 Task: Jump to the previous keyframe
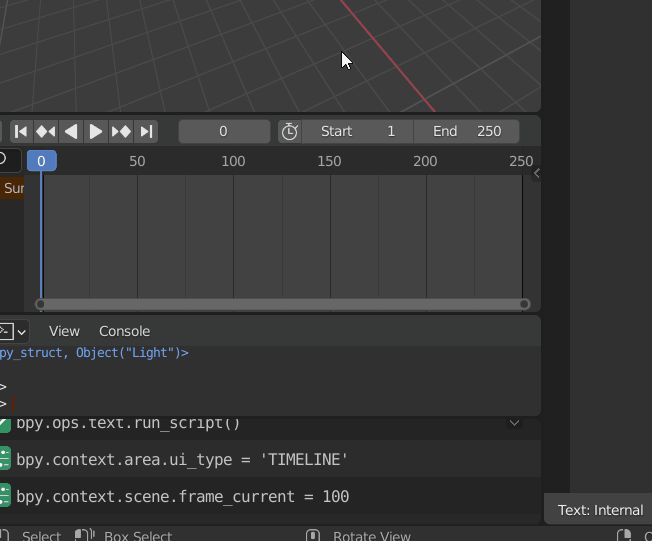pos(46,131)
